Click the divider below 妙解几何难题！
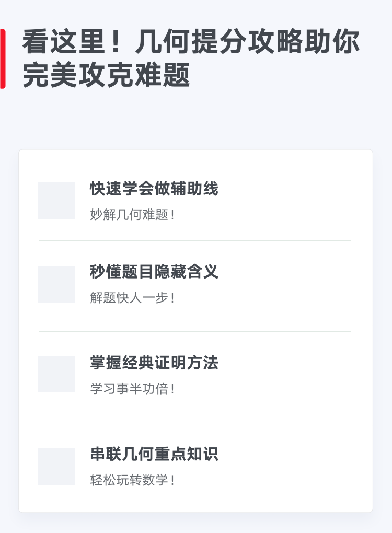 pyautogui.click(x=195, y=241)
